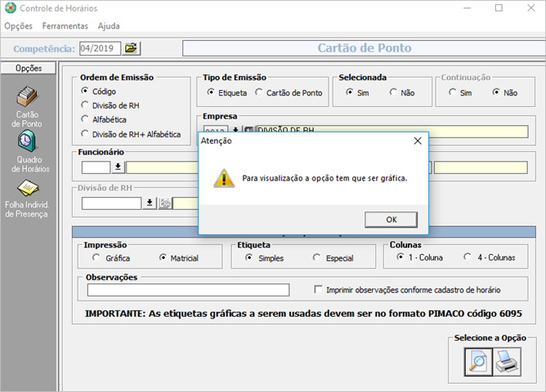Select Matricial impressão option
This screenshot has width=546, height=392.
pos(163,258)
